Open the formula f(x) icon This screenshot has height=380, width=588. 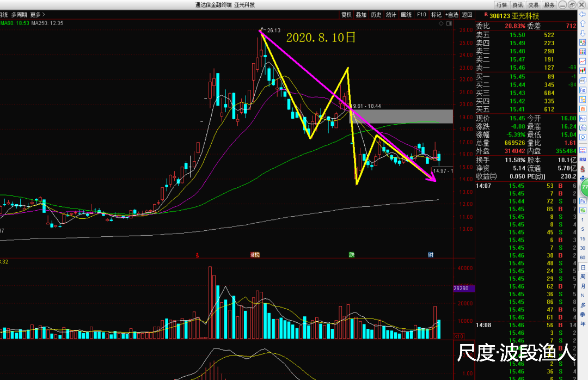tap(583, 128)
